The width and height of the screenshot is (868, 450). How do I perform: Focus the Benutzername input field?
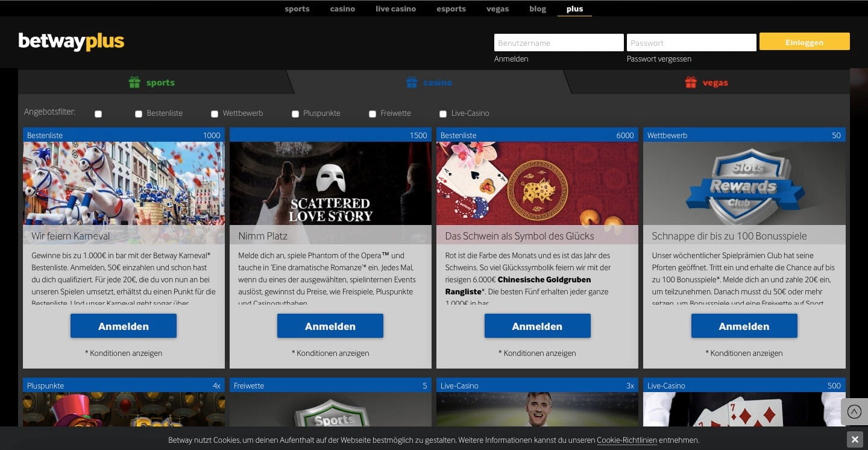[559, 42]
